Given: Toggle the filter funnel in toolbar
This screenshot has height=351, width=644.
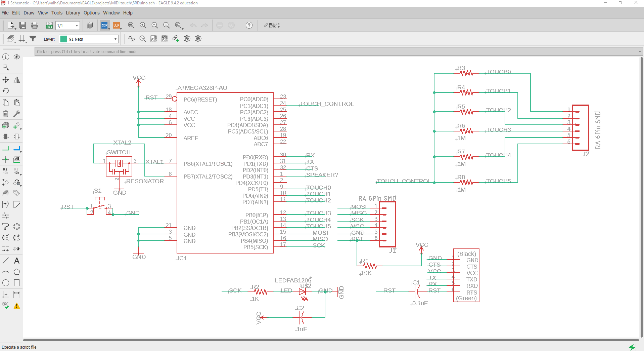Looking at the screenshot, I should (33, 39).
